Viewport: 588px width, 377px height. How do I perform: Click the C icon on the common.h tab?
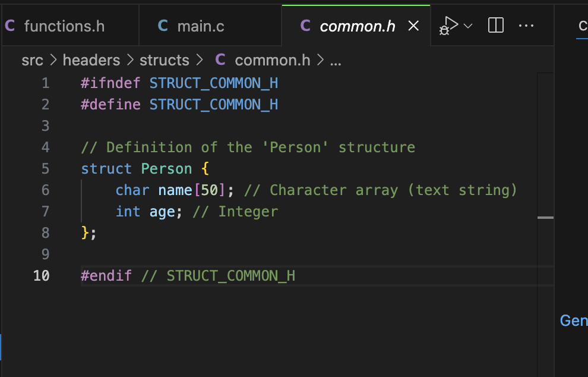[305, 26]
